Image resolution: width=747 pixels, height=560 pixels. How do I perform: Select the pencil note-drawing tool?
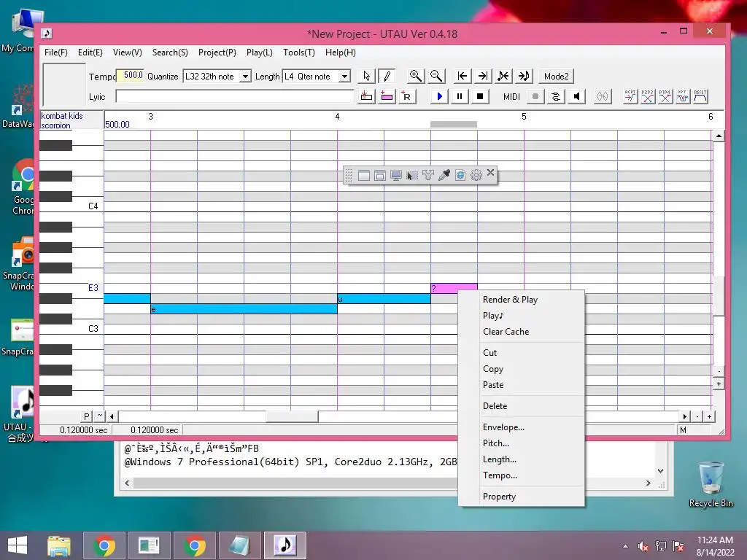[x=387, y=76]
